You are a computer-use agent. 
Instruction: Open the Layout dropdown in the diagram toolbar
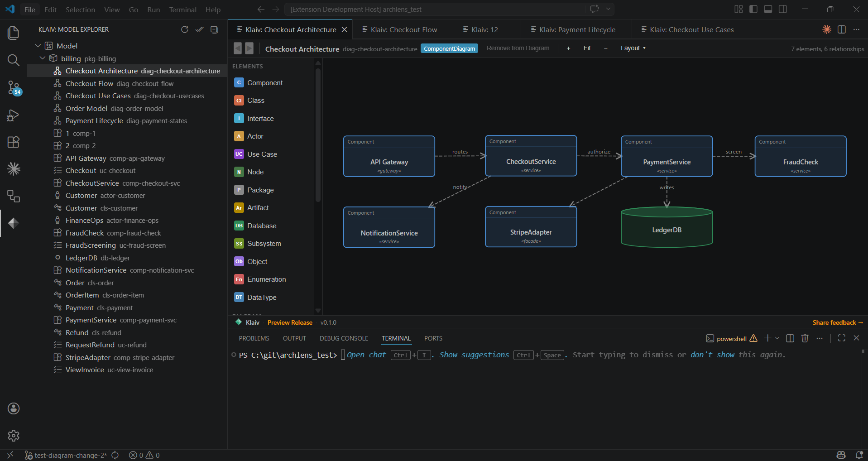[x=633, y=48]
